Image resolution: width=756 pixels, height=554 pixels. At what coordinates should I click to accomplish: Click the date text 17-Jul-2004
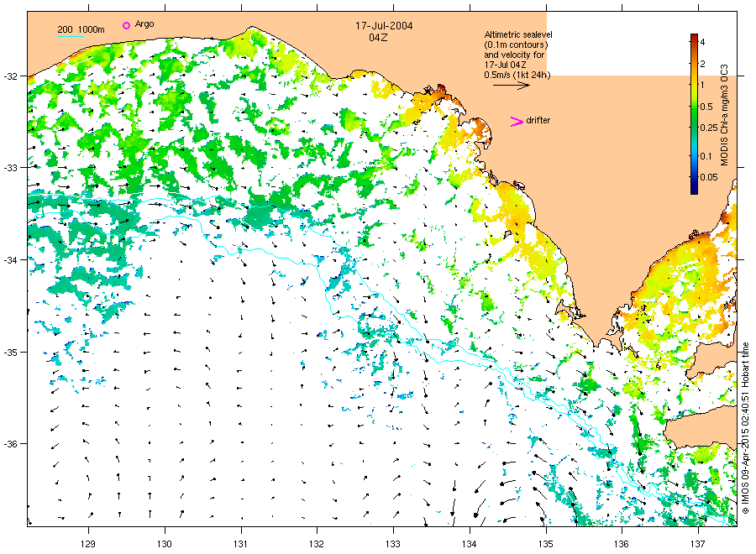384,26
